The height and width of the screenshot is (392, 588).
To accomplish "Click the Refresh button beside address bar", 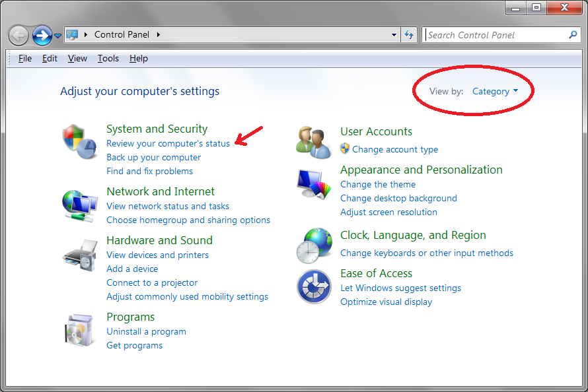I will point(409,35).
